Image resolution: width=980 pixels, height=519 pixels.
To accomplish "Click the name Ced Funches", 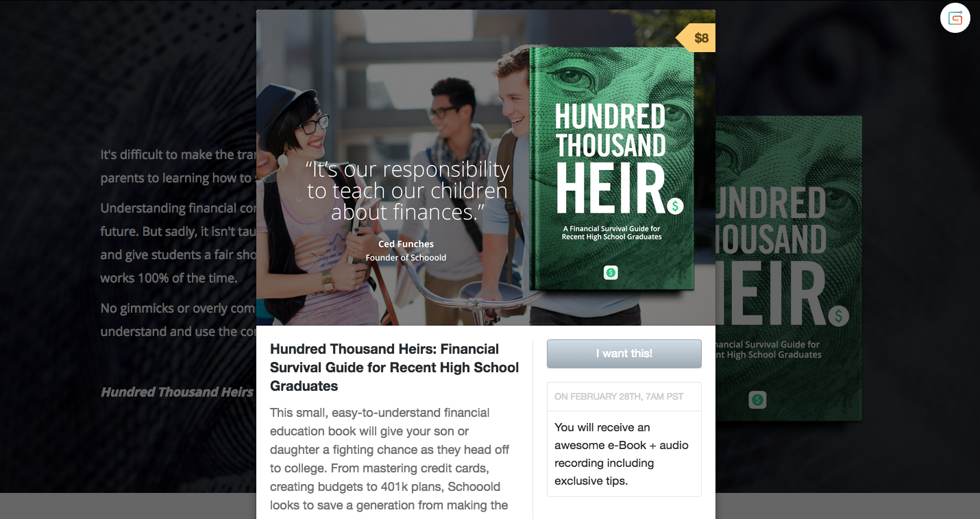I will point(406,243).
